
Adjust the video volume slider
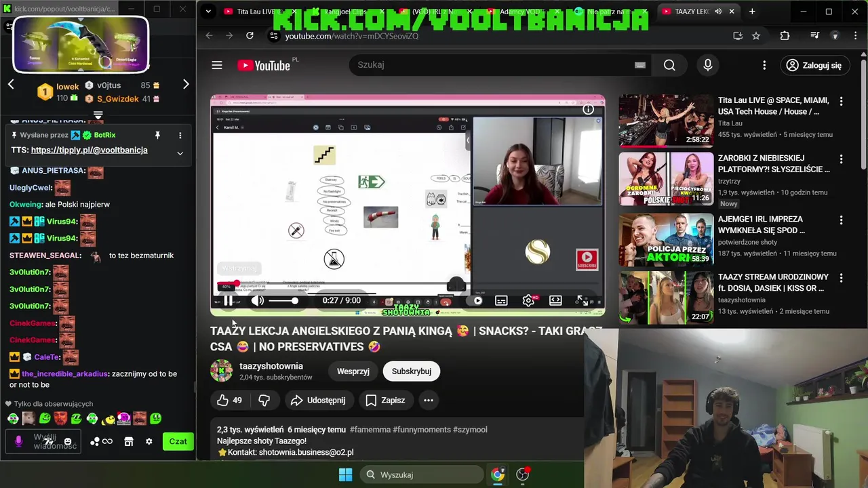[x=283, y=300]
